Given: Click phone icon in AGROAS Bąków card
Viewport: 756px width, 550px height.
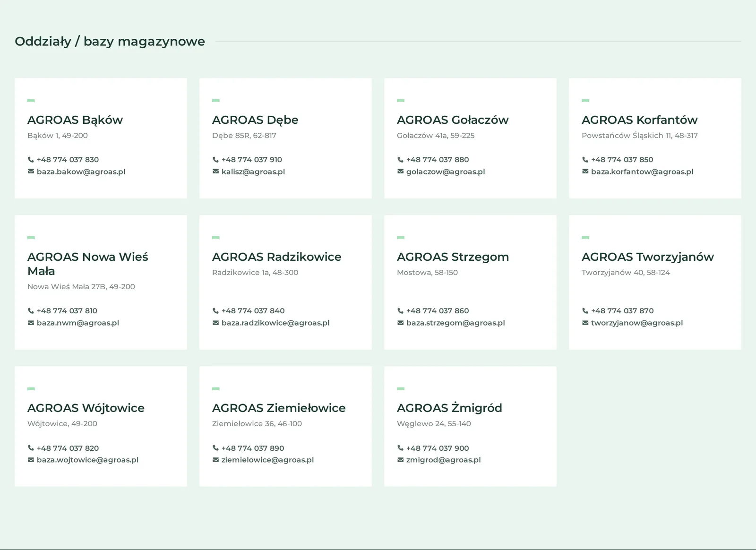Looking at the screenshot, I should click(x=31, y=160).
